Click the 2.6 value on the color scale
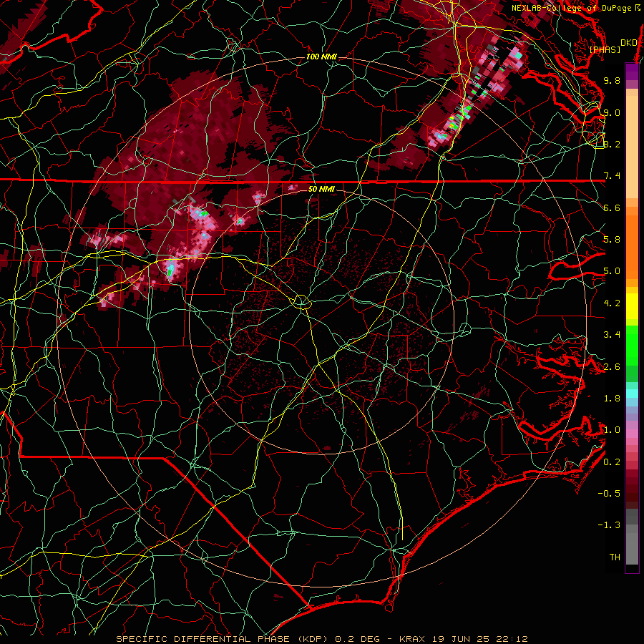The width and height of the screenshot is (644, 644). [x=612, y=367]
